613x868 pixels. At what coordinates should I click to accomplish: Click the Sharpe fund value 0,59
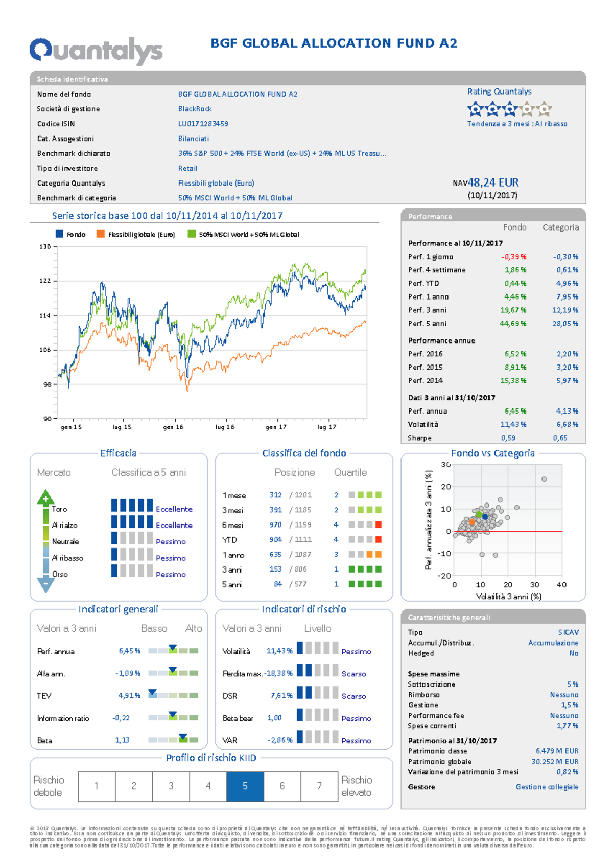(508, 438)
